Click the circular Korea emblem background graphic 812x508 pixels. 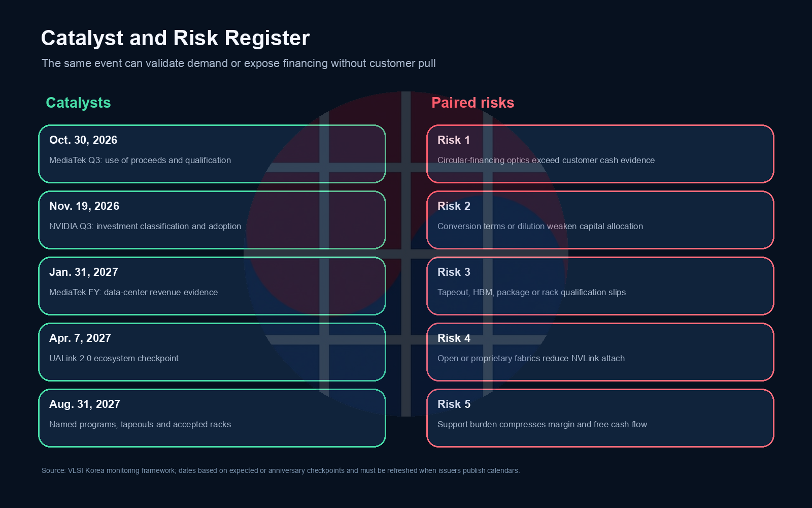406,254
